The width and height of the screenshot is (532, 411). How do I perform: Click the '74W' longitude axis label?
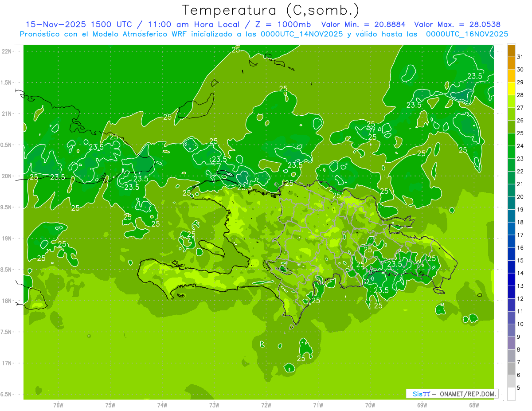pos(162,405)
